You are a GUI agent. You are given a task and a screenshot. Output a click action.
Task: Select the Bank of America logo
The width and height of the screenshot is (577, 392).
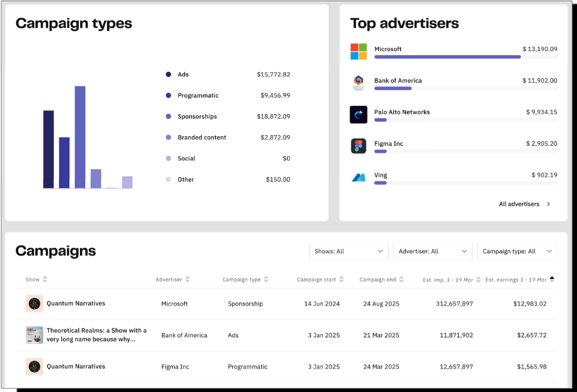click(359, 83)
